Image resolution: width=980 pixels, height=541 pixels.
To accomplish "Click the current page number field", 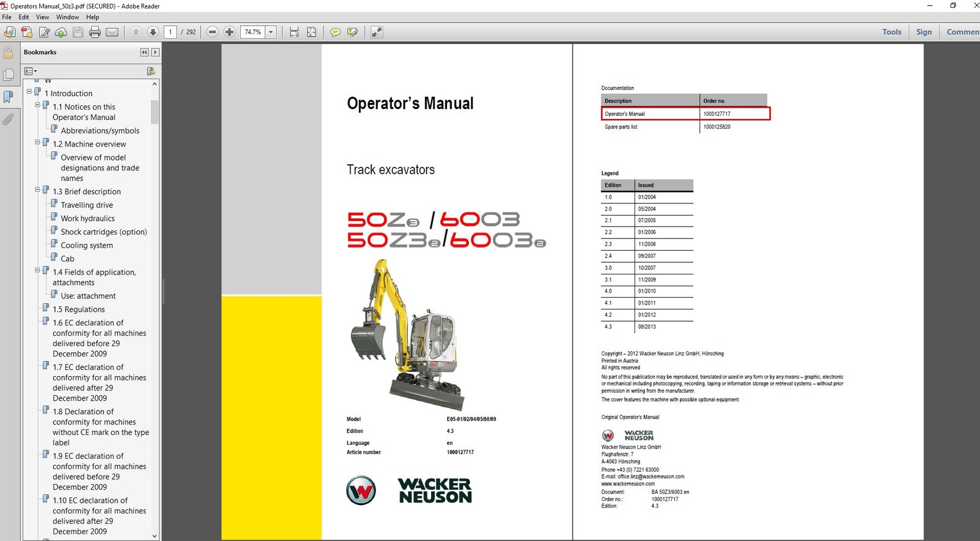I will click(170, 32).
